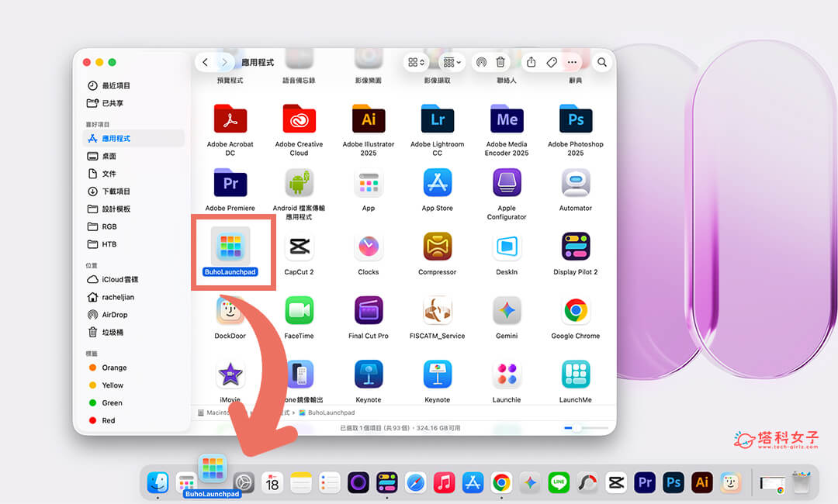Select Display Pilot 2 icon in Finder

click(x=576, y=246)
